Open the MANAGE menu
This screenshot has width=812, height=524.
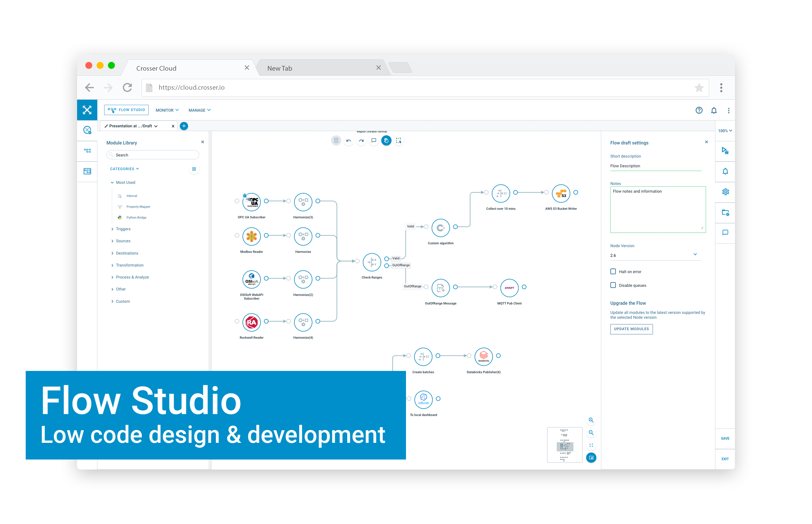coord(199,110)
